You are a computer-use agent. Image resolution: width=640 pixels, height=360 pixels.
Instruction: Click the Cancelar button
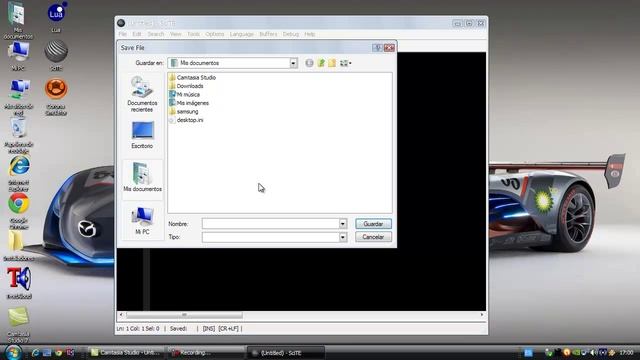(373, 237)
